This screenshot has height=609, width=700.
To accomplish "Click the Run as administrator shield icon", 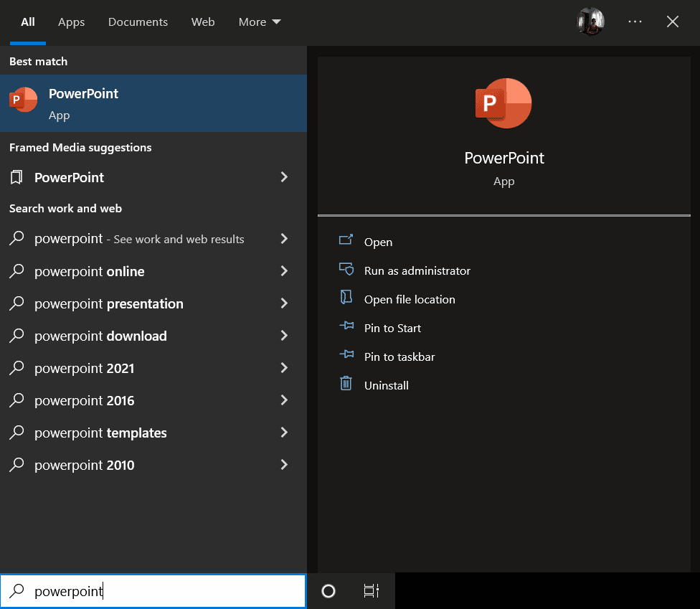I will (346, 270).
